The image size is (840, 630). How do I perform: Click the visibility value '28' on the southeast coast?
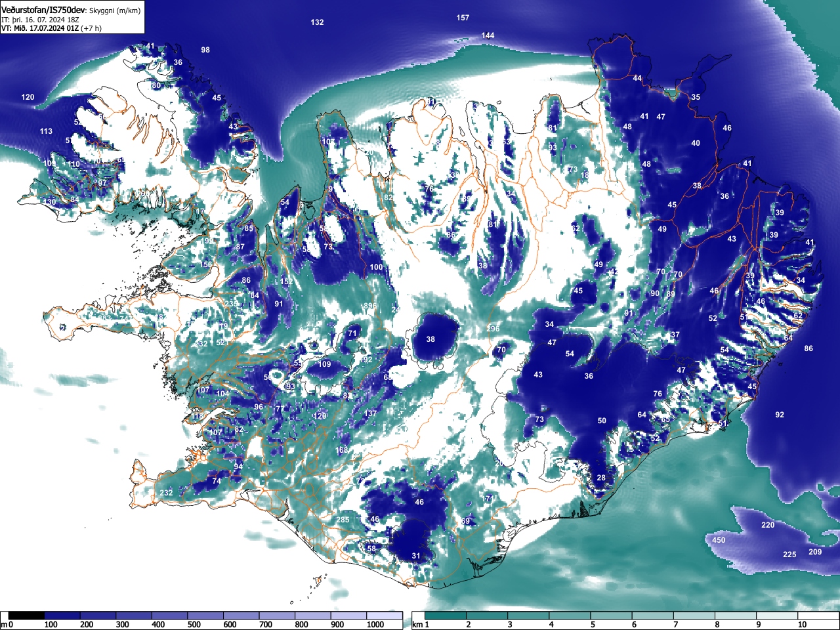pyautogui.click(x=601, y=478)
